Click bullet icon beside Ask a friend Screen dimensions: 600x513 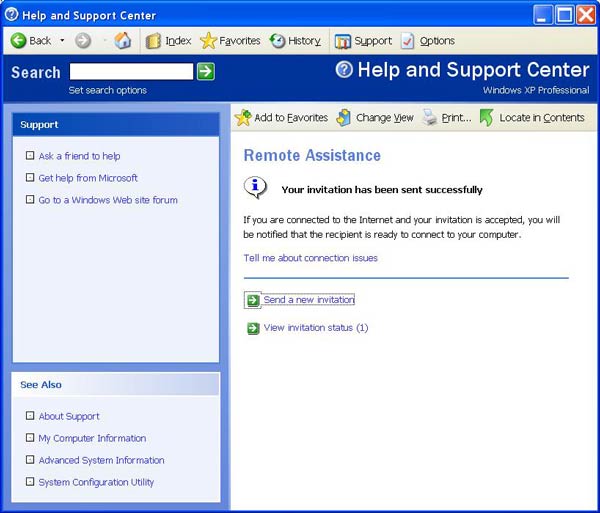[30, 155]
